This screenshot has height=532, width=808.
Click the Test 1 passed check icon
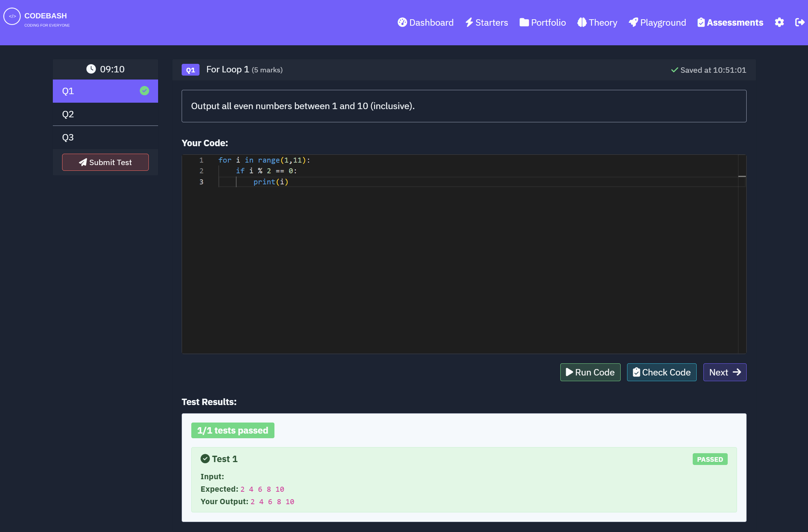click(205, 459)
